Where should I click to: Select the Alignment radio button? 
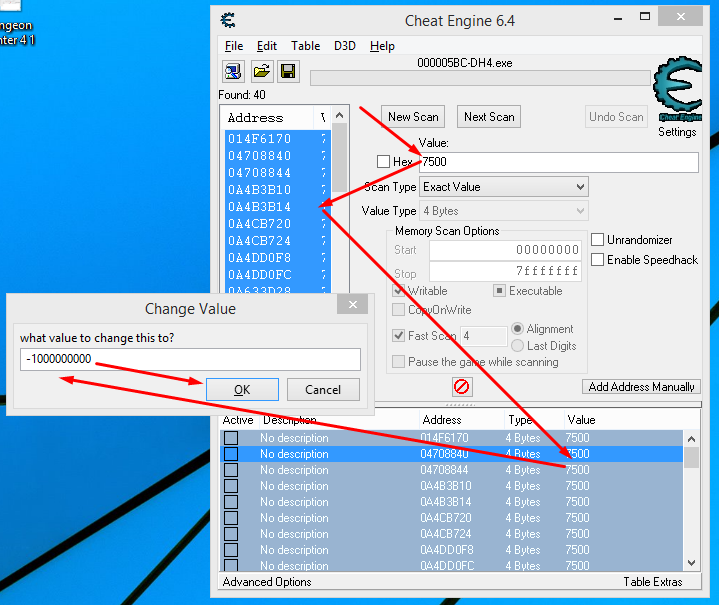click(517, 329)
